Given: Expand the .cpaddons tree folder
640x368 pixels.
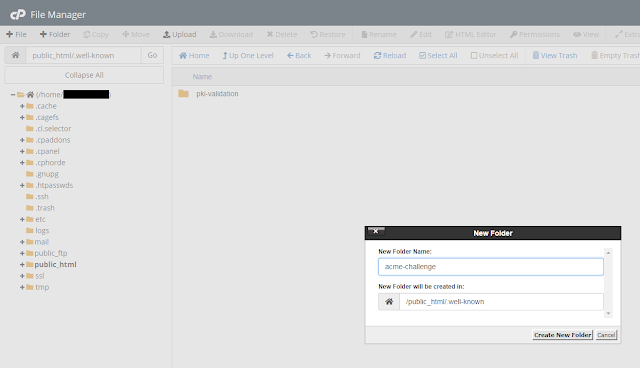Looking at the screenshot, I should [x=22, y=140].
